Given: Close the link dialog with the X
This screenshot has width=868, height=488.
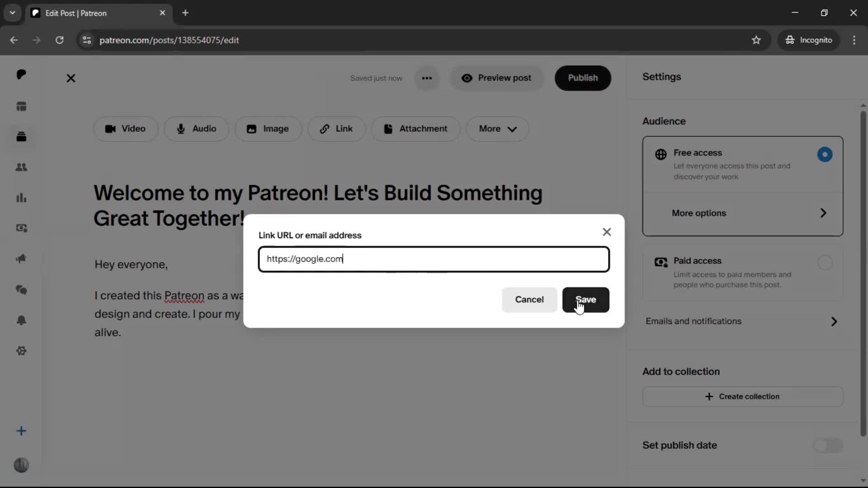Looking at the screenshot, I should 607,232.
